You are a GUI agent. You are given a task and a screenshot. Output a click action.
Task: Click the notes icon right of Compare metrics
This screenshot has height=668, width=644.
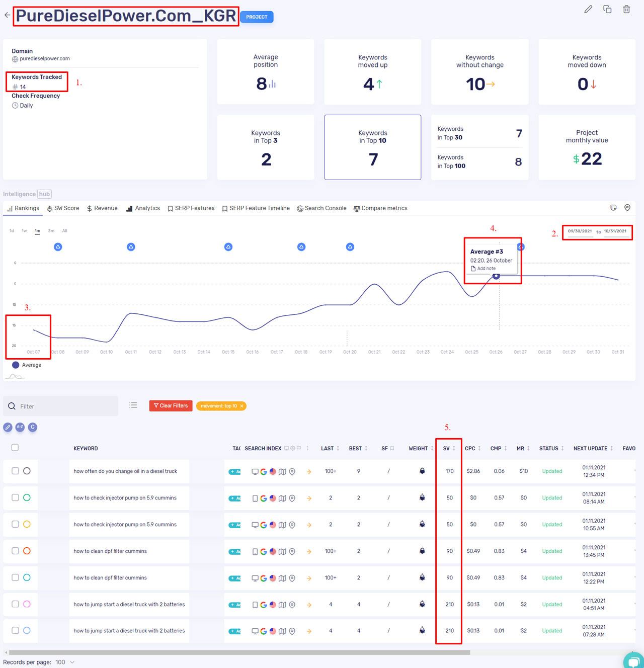[613, 208]
